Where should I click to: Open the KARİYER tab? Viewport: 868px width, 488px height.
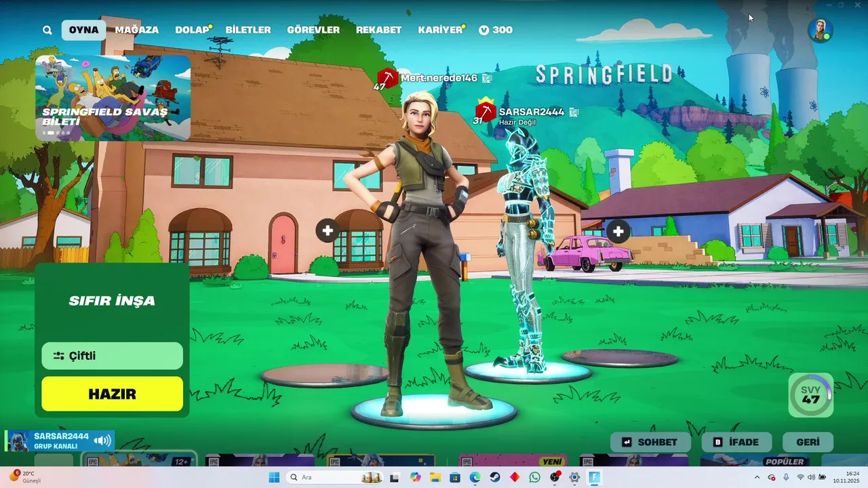pyautogui.click(x=440, y=30)
